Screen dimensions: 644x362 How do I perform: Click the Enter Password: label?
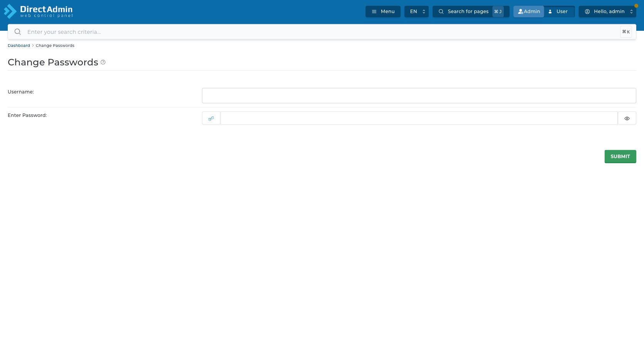click(27, 115)
